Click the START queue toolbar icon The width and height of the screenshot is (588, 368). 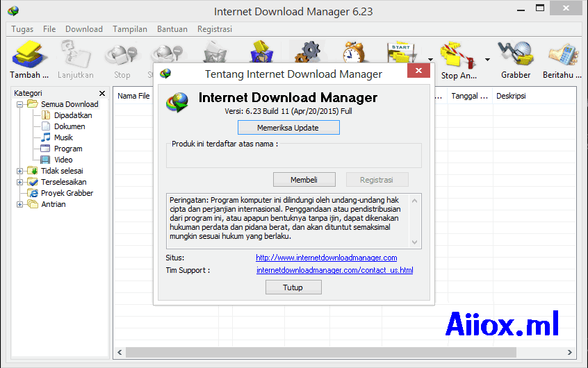click(402, 53)
